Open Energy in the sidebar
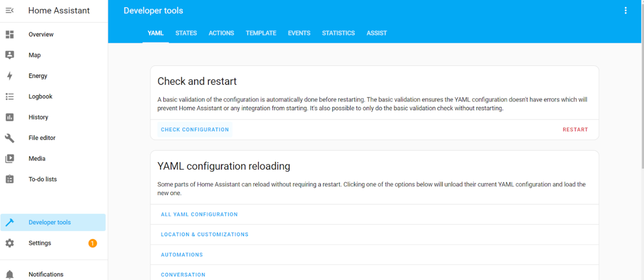 (53, 76)
